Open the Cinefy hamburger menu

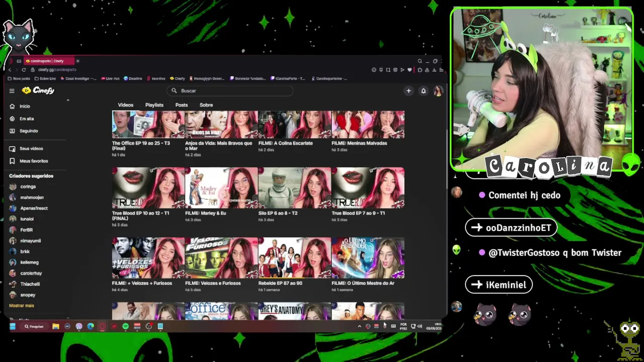click(12, 91)
